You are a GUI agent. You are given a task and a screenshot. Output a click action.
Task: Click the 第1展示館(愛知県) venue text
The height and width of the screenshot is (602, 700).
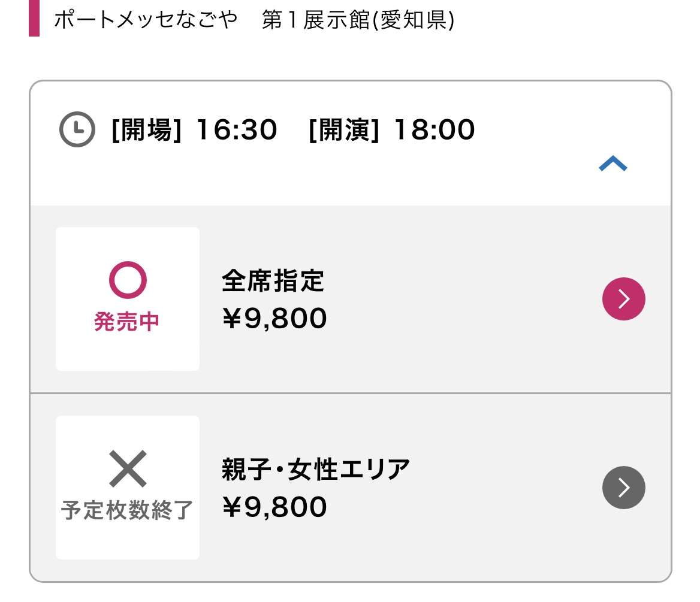(358, 20)
